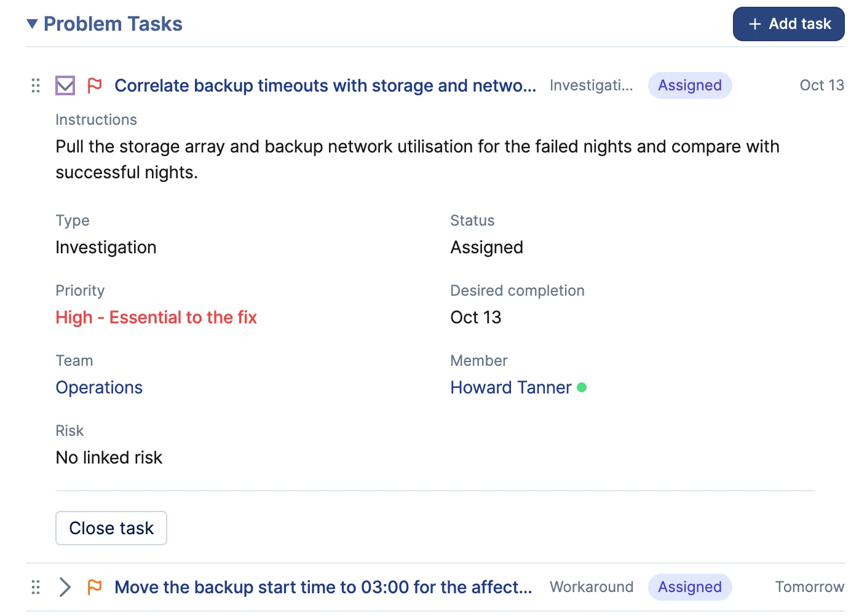Collapse the Correlate backup timeouts task

point(65,85)
